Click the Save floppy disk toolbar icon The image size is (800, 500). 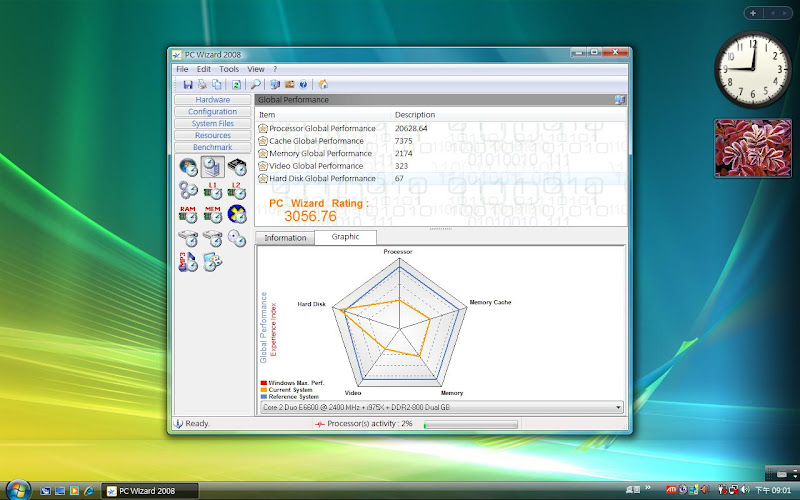click(188, 85)
